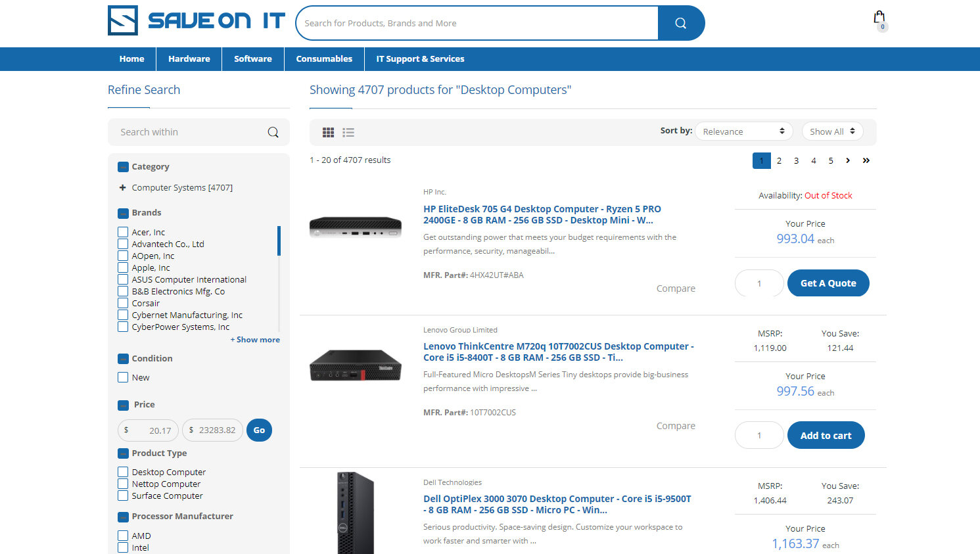
Task: Check the AOpen, Inc checkbox
Action: pyautogui.click(x=123, y=256)
